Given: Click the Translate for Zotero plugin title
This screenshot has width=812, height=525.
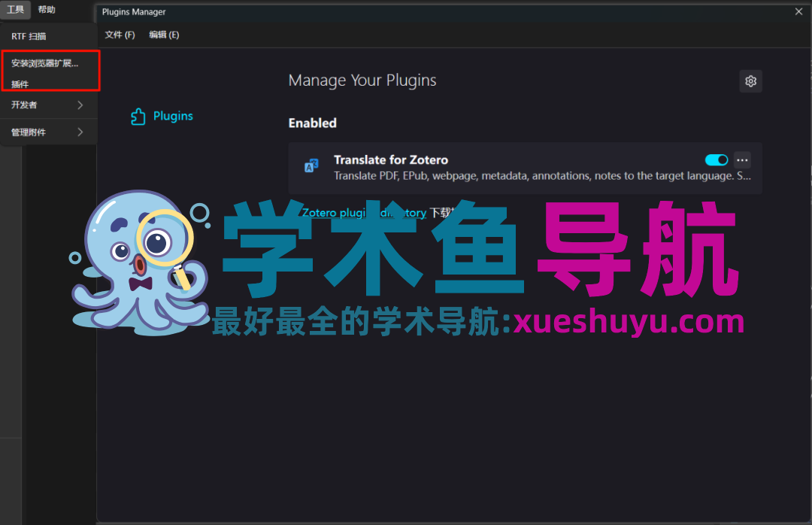Looking at the screenshot, I should point(391,159).
